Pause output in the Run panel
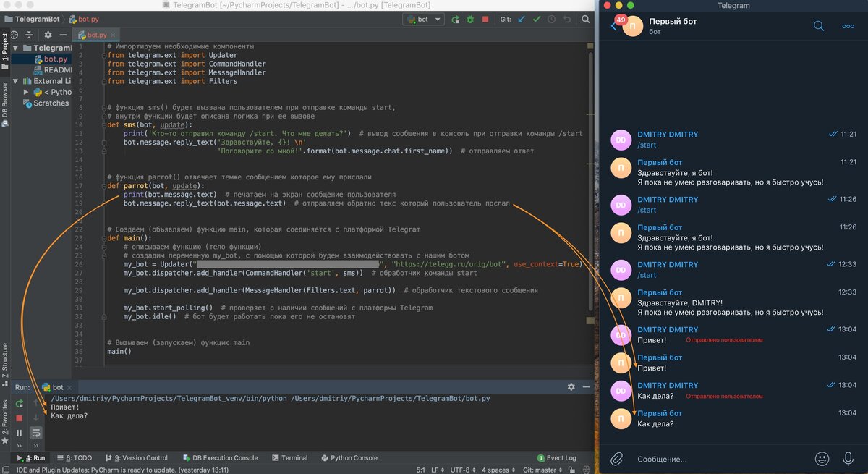The height and width of the screenshot is (474, 868). point(20,433)
